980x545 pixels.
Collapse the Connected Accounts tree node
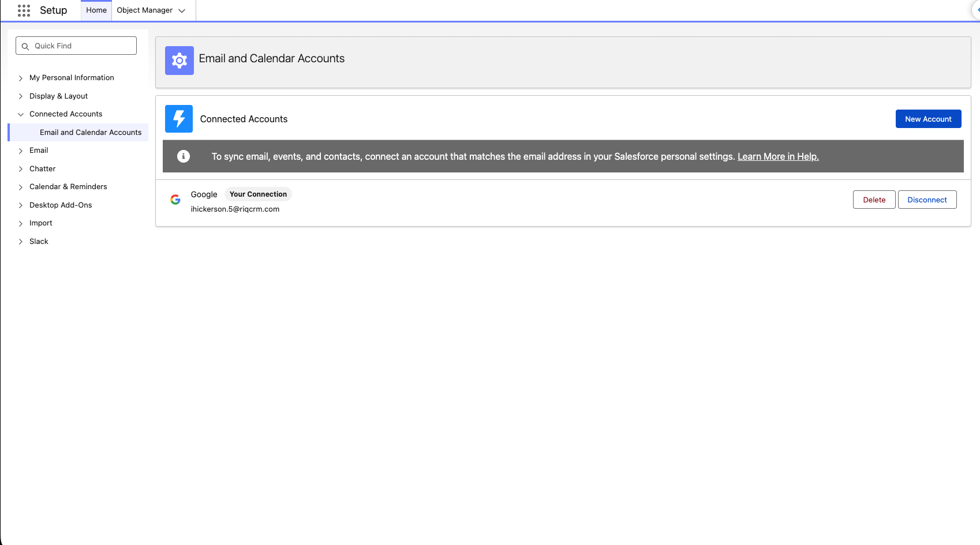21,114
